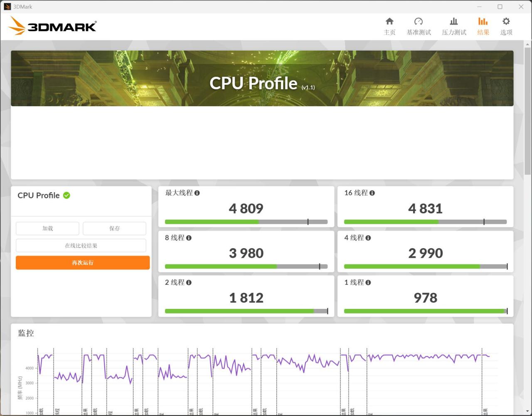Click the 最大线程 score progress bar
Screen dimensions: 532x416
point(246,222)
